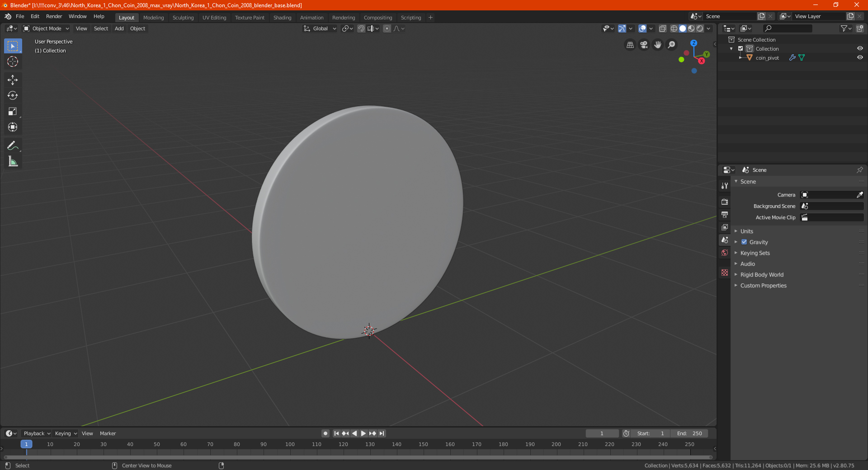This screenshot has height=470, width=868.
Task: Switch to material preview shading
Action: (691, 28)
